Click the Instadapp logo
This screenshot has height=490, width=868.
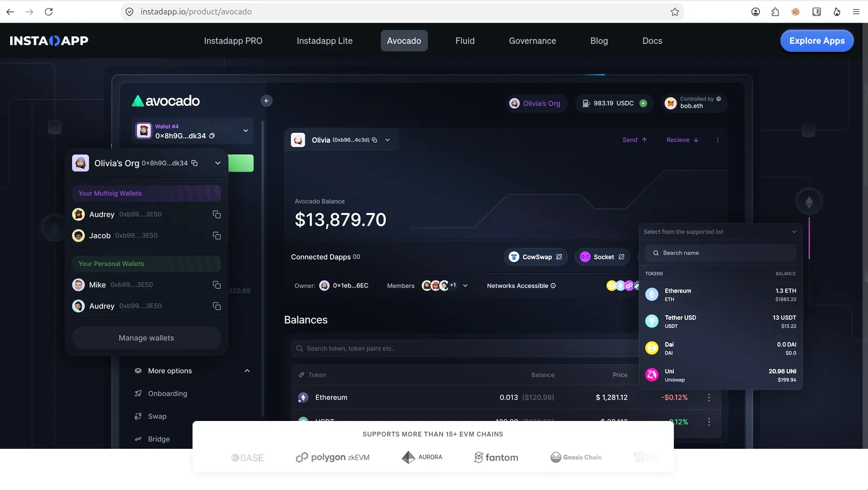[x=49, y=41]
